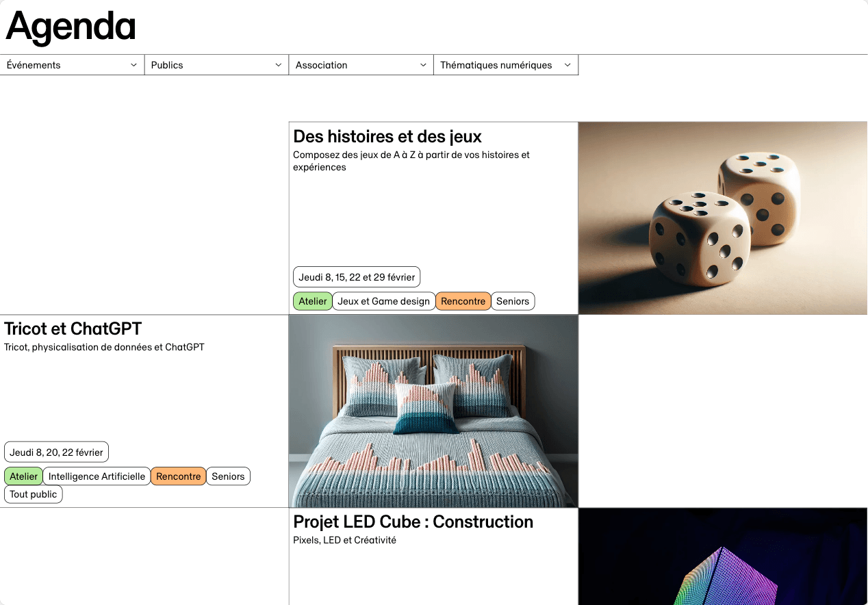Open the Publics filter dropdown
The width and height of the screenshot is (868, 605).
[216, 65]
